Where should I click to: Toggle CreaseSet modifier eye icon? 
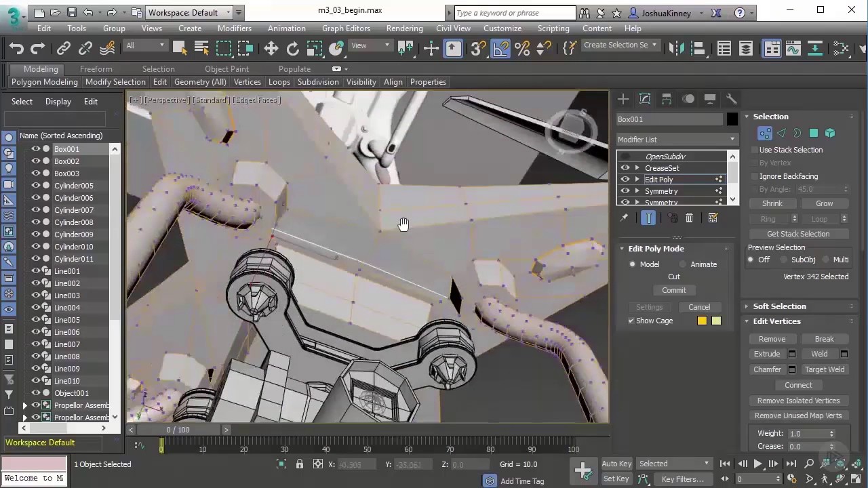625,168
